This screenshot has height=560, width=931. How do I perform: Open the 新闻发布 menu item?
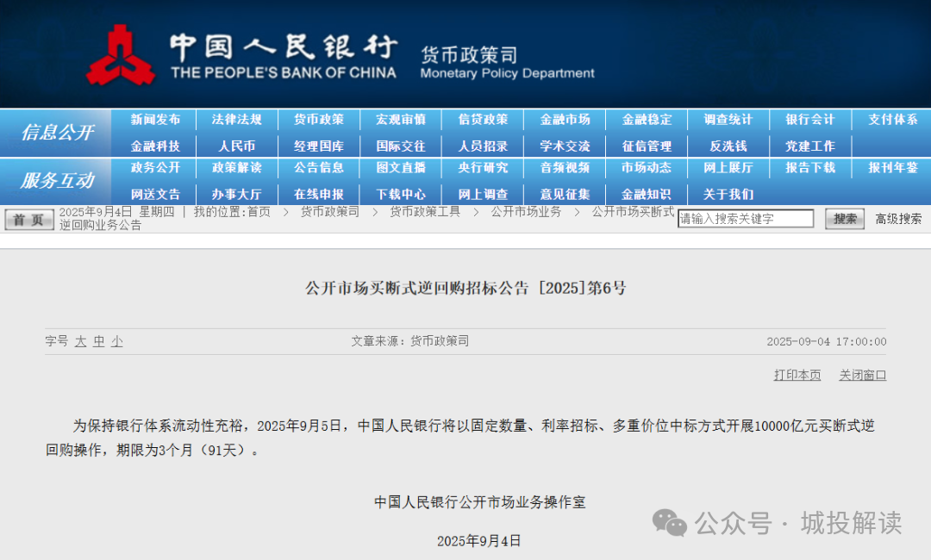pos(156,120)
